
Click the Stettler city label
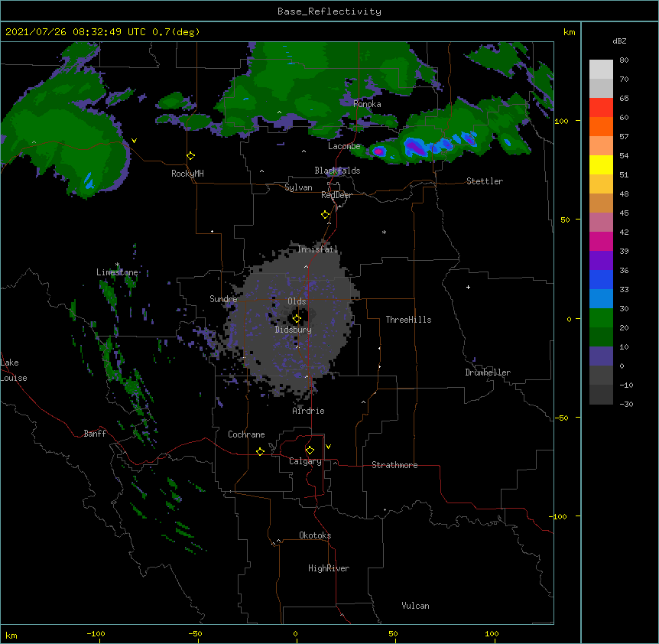pyautogui.click(x=485, y=181)
